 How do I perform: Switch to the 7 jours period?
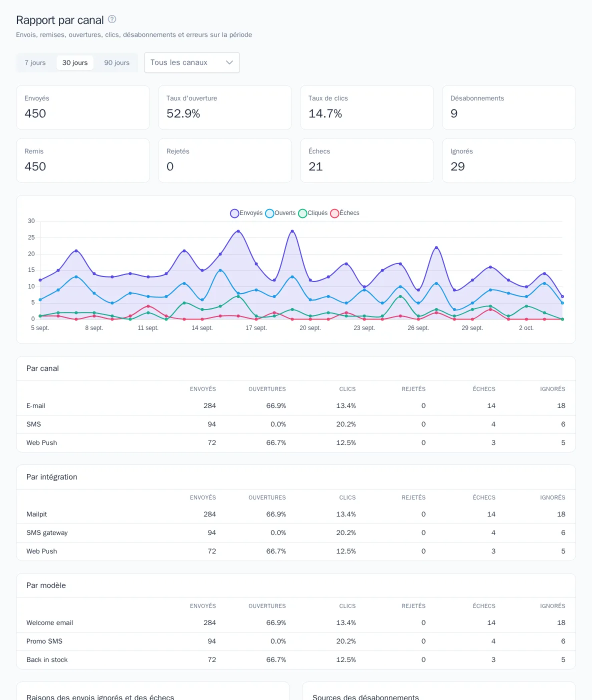[x=35, y=62]
